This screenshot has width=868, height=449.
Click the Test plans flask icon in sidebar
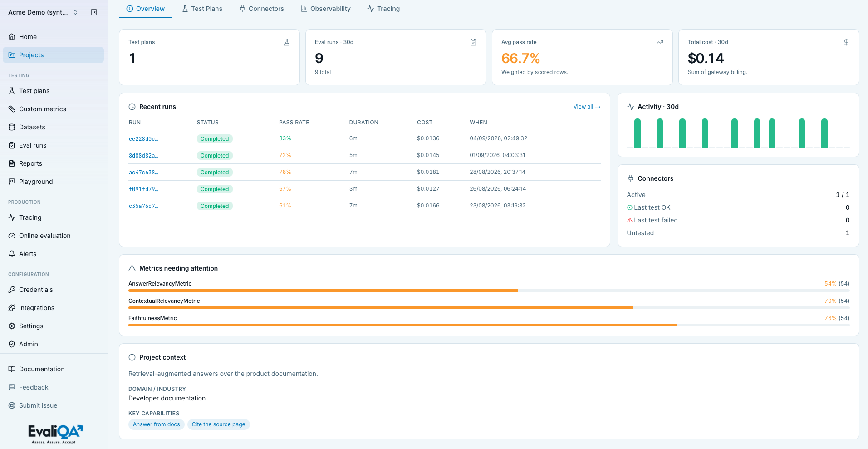pos(12,91)
